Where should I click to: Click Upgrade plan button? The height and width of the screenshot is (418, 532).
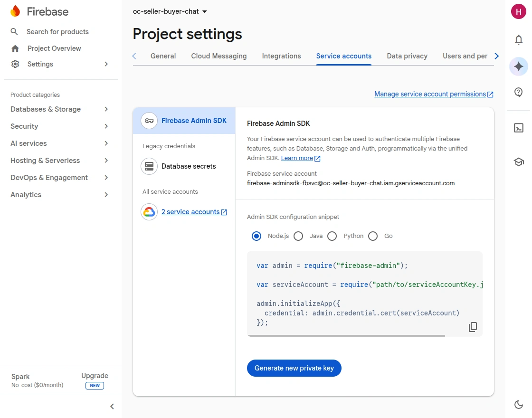(95, 376)
